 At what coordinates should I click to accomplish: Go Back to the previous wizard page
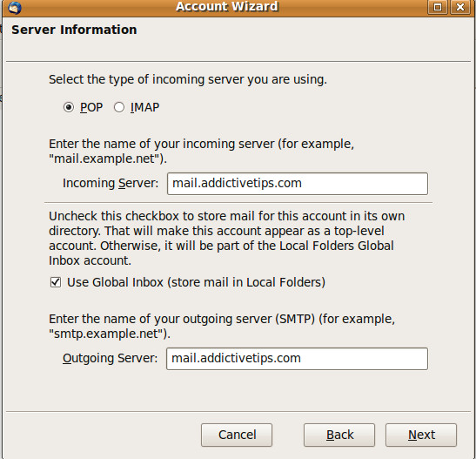[339, 435]
